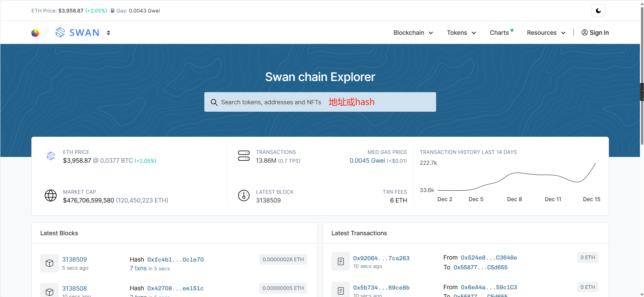Click the cube icon for block 3138509
Viewport: 644px width, 297px height.
pos(50,263)
